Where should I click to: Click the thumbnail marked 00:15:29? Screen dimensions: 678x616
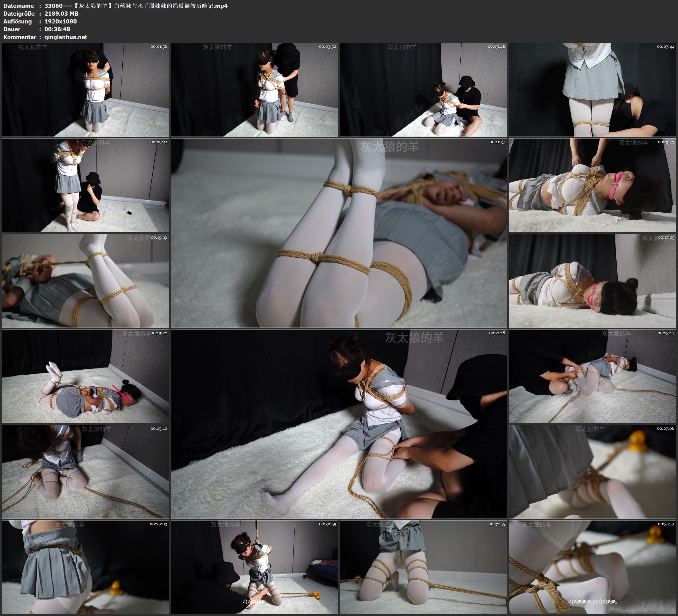[85, 281]
